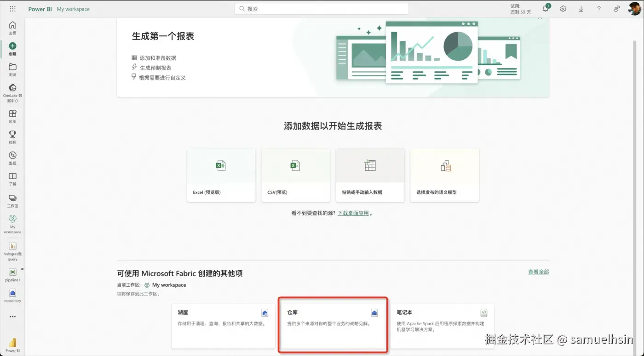Go to Home in the sidebar
The image size is (644, 356).
click(12, 28)
